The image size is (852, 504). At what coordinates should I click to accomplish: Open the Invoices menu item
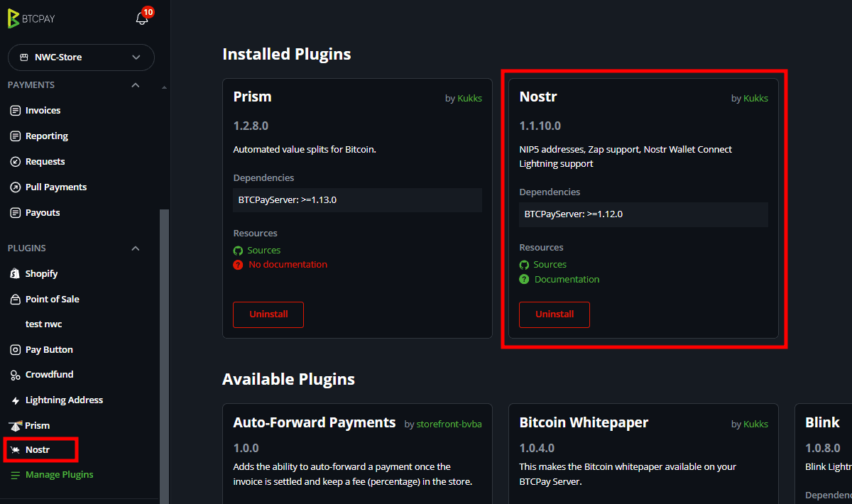click(x=43, y=111)
